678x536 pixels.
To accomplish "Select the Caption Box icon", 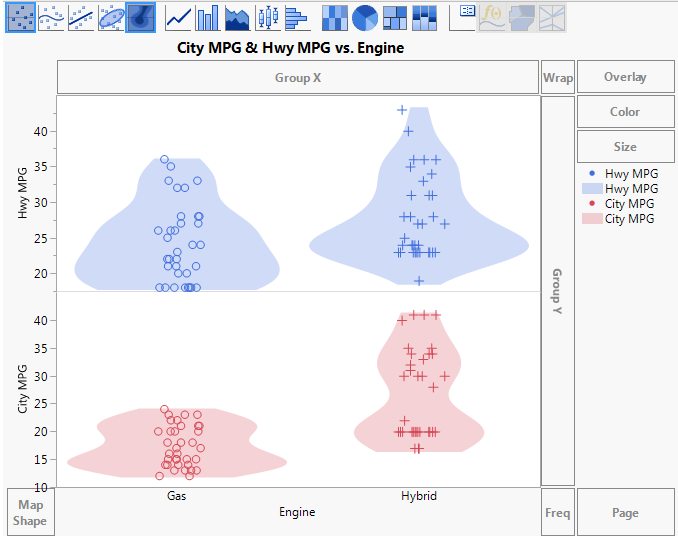I will (x=462, y=18).
